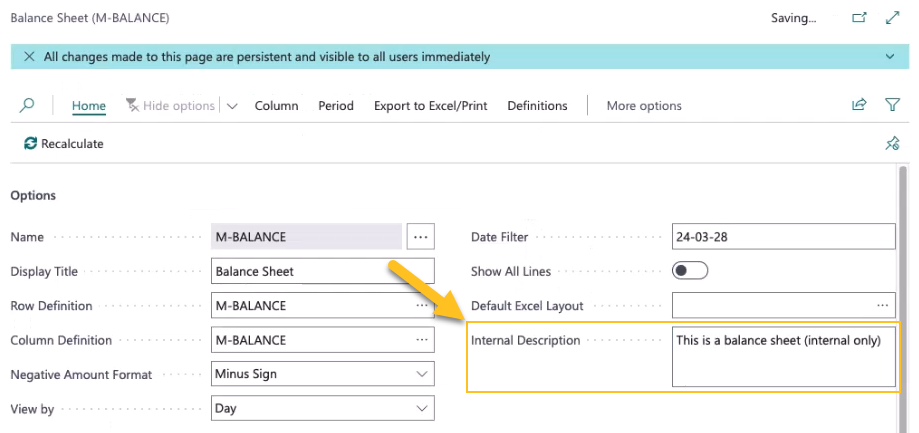
Task: Open page in new window icon
Action: coord(858,18)
